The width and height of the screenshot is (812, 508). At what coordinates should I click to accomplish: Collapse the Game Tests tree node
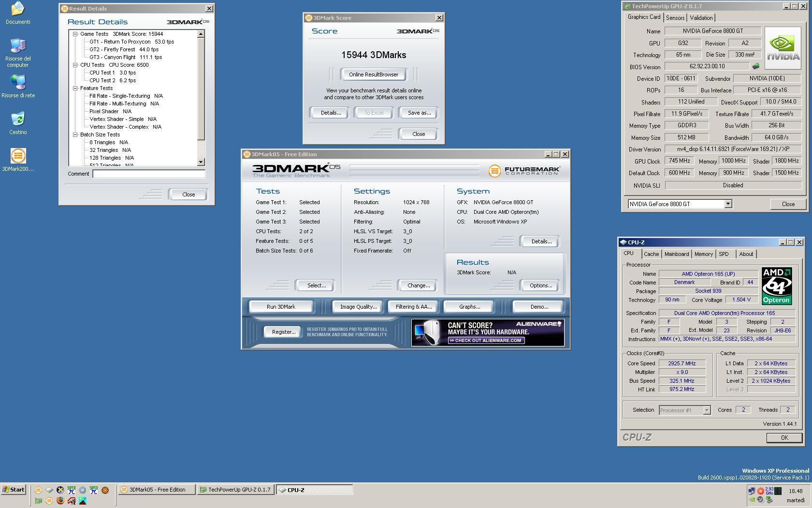coord(75,34)
